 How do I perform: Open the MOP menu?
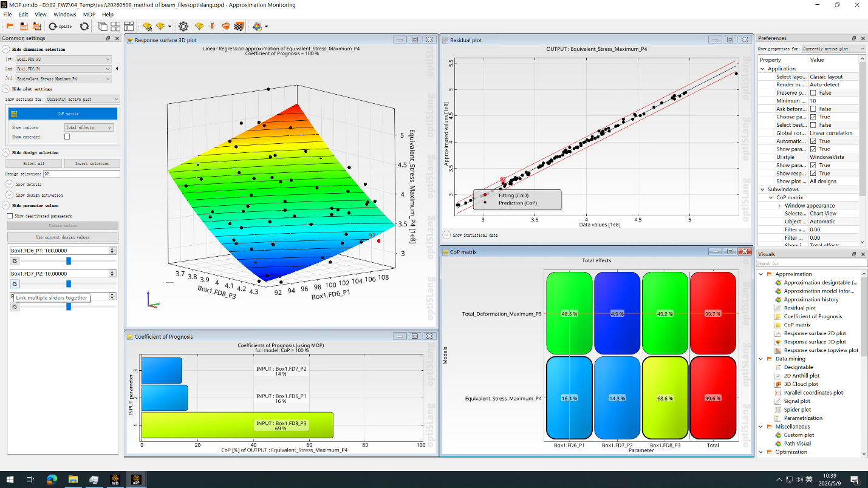click(89, 15)
